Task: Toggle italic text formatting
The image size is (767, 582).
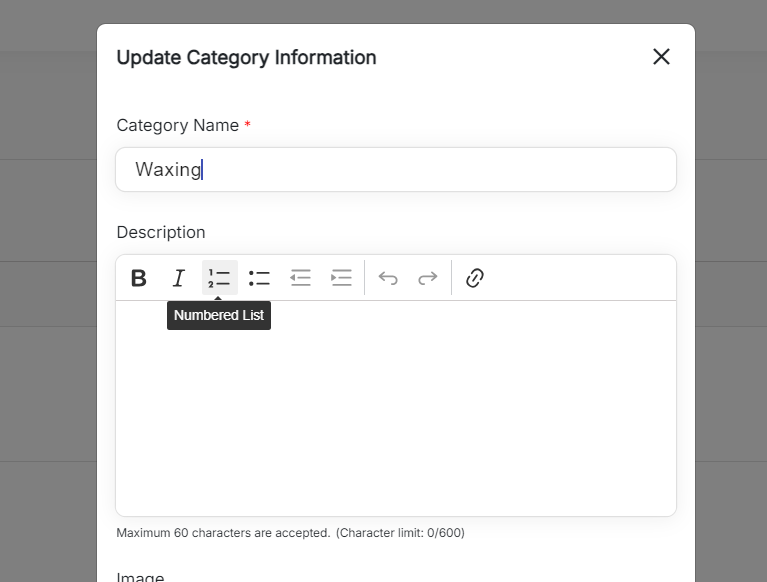Action: (178, 278)
